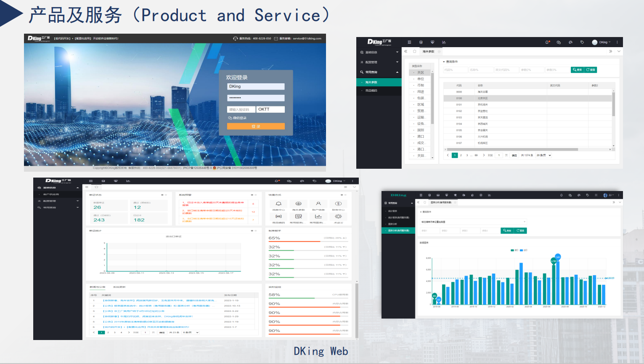Select 商品编码 in the left sidebar menu

coord(371,90)
